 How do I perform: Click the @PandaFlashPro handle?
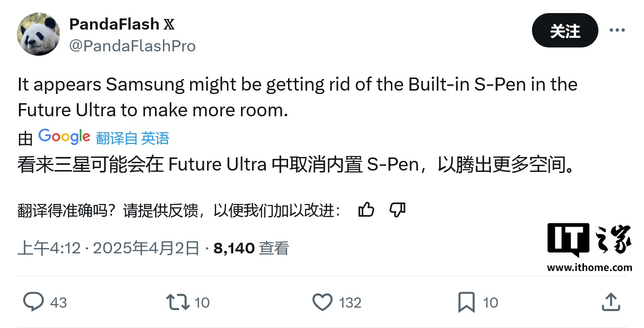[x=132, y=46]
